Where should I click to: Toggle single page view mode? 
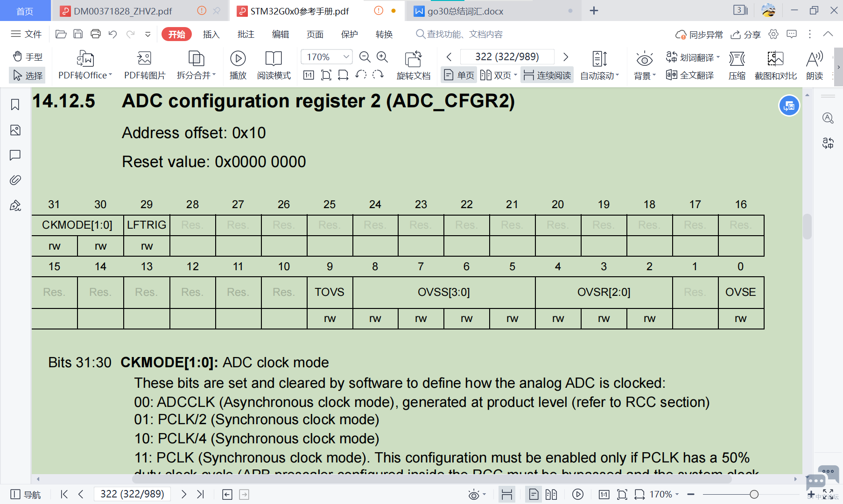click(459, 75)
